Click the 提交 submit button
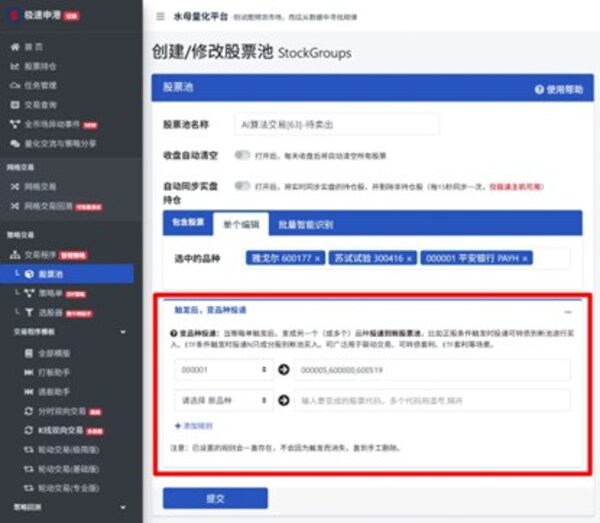The width and height of the screenshot is (600, 523). (x=215, y=498)
